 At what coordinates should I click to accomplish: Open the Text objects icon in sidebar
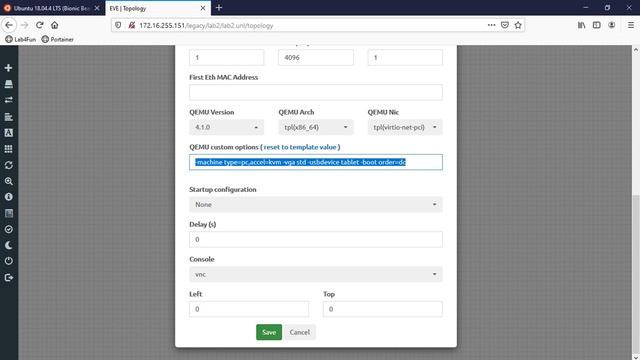9,133
